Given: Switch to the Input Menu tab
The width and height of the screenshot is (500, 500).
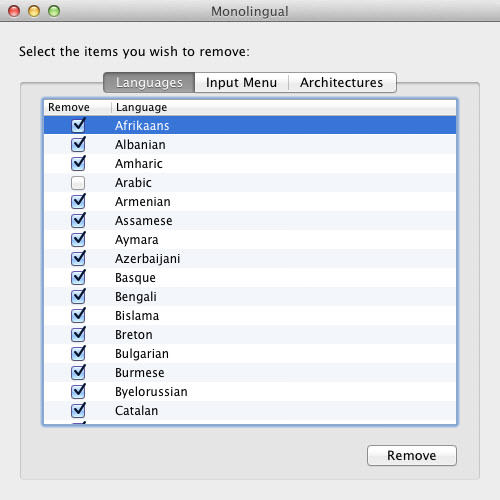Looking at the screenshot, I should 241,82.
